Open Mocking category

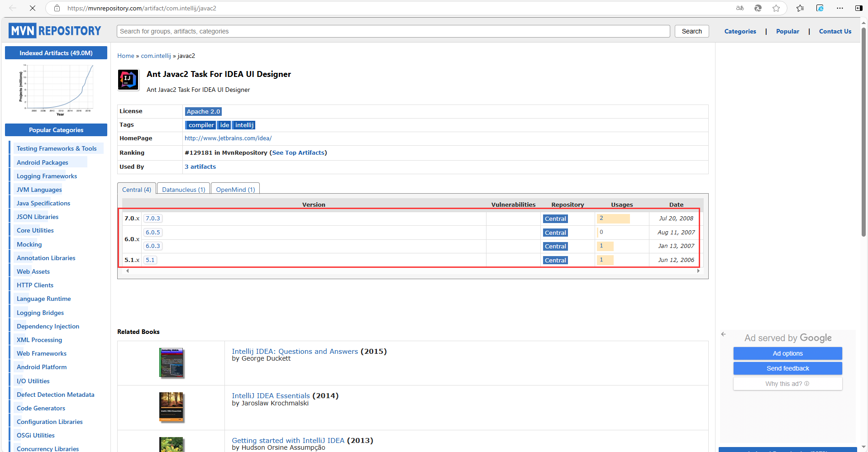(x=29, y=244)
